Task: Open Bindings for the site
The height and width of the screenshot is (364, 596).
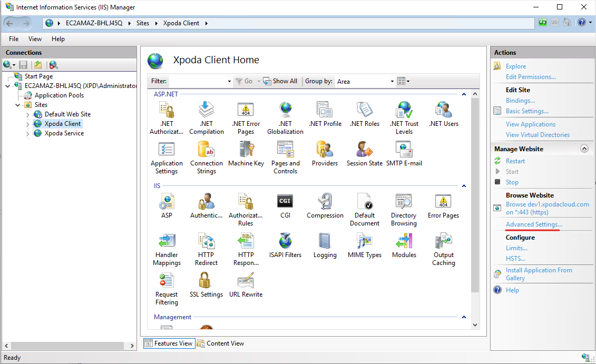Action: 520,100
